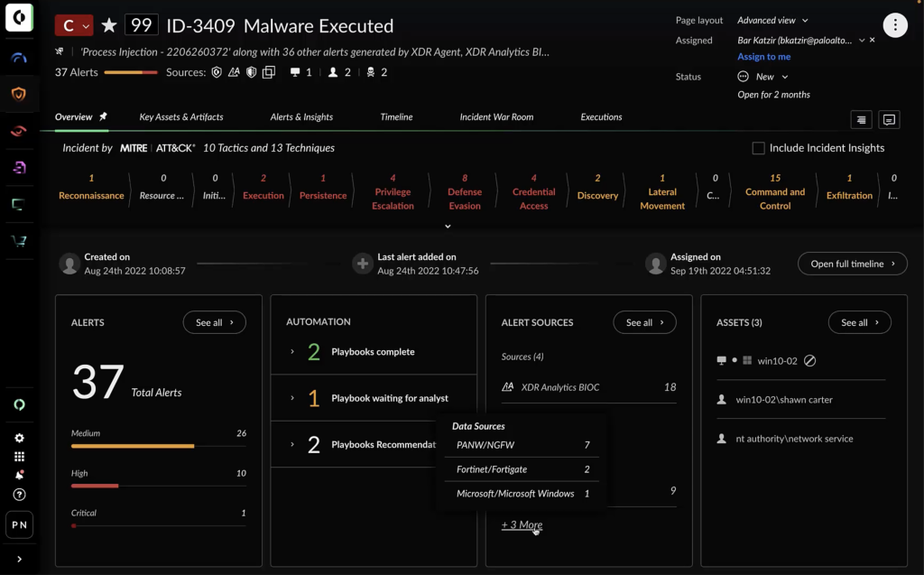This screenshot has width=924, height=575.
Task: Open the notifications bell sidebar icon
Action: [x=20, y=475]
